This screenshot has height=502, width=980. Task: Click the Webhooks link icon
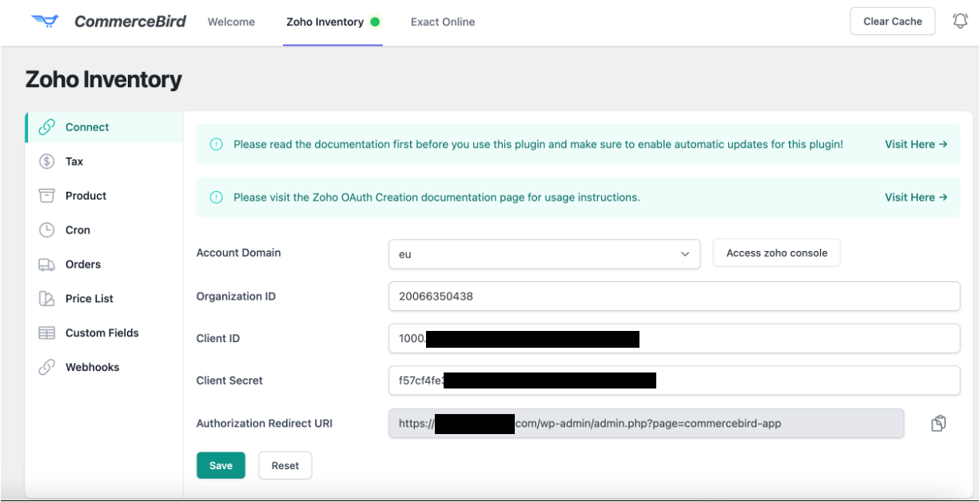47,368
